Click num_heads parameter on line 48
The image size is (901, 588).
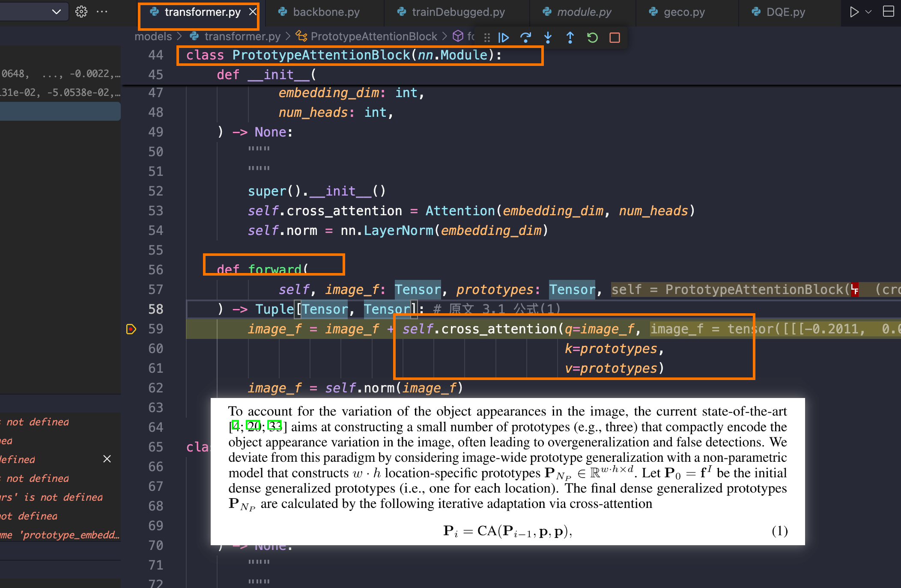pos(313,112)
